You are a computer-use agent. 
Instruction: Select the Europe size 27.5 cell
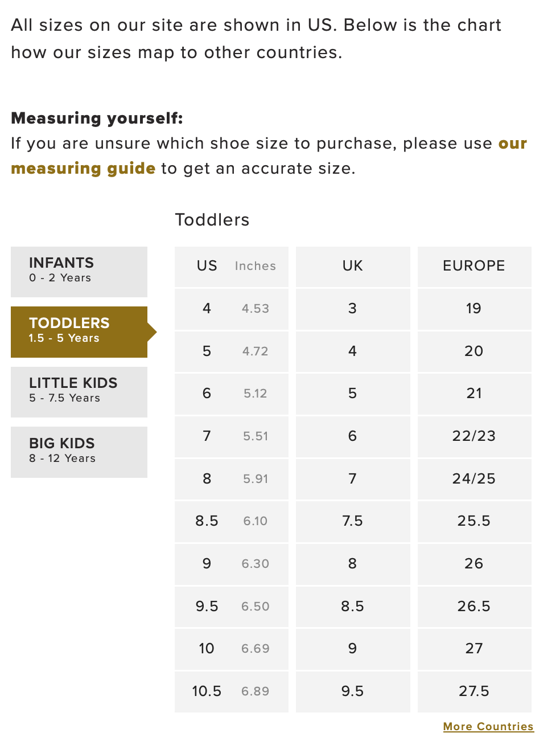pyautogui.click(x=474, y=691)
